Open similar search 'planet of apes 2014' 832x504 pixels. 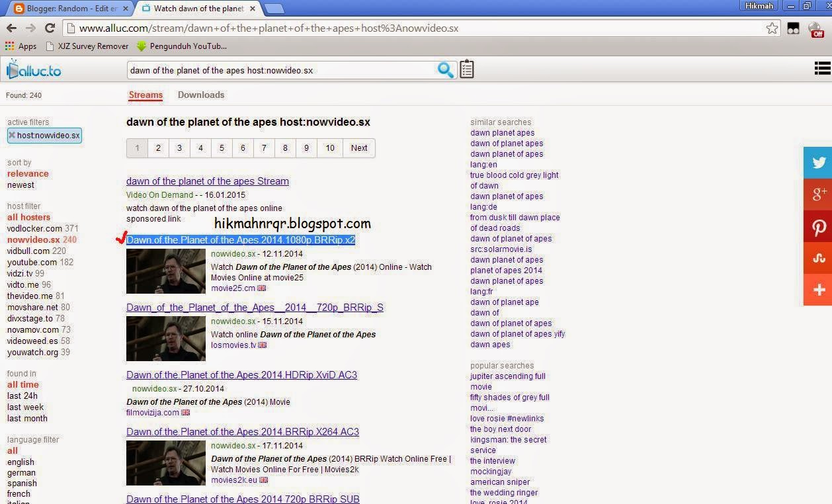pyautogui.click(x=506, y=271)
